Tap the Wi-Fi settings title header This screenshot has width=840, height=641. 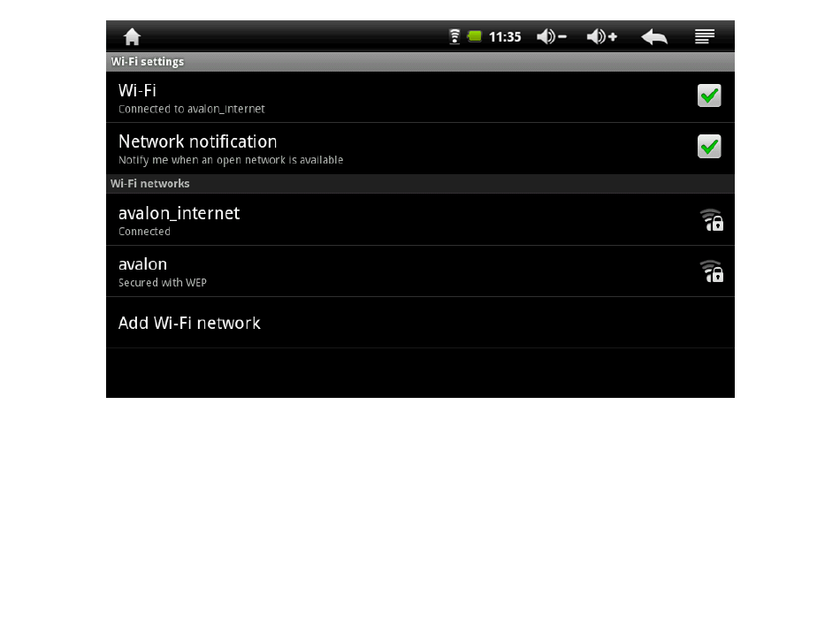(148, 62)
